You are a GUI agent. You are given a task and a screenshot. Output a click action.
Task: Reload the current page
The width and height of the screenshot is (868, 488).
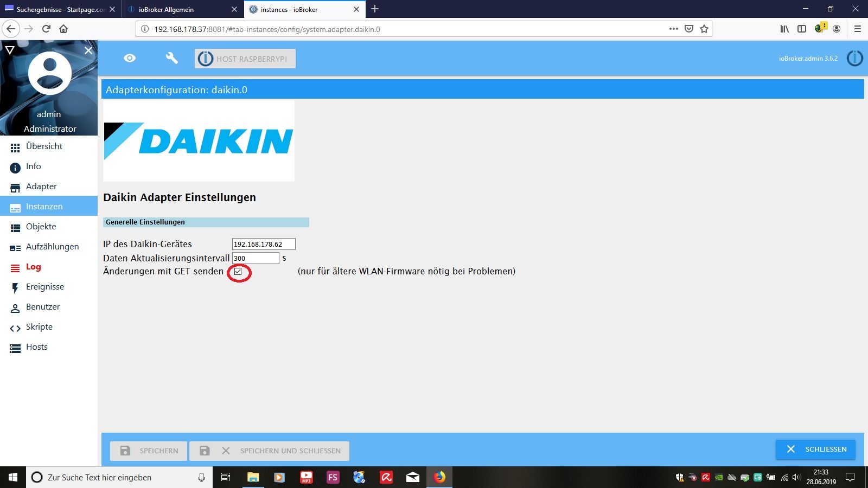coord(46,29)
